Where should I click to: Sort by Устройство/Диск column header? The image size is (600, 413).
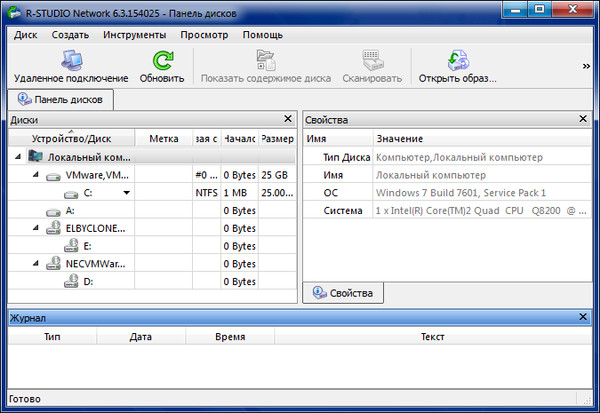pos(70,138)
